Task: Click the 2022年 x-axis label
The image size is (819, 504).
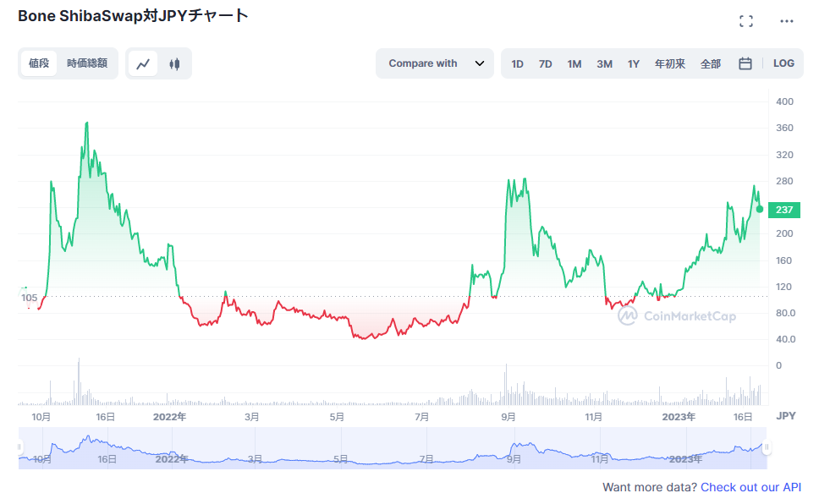Action: [169, 417]
